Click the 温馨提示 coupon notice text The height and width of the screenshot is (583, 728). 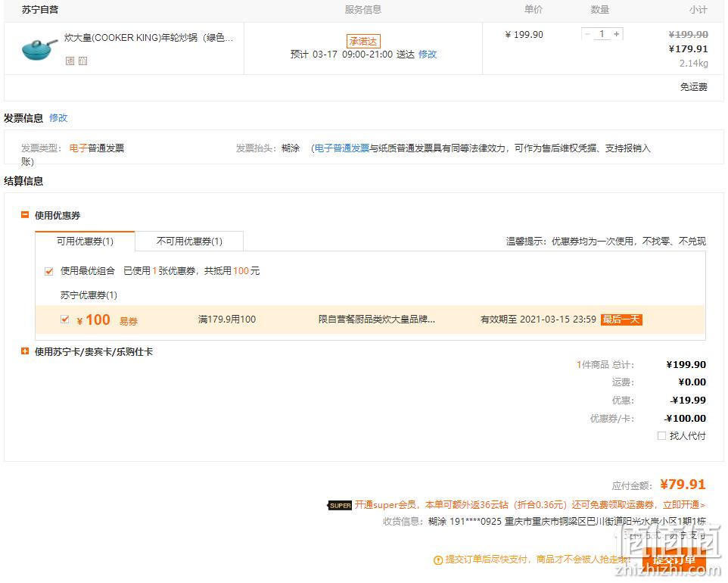coord(606,241)
